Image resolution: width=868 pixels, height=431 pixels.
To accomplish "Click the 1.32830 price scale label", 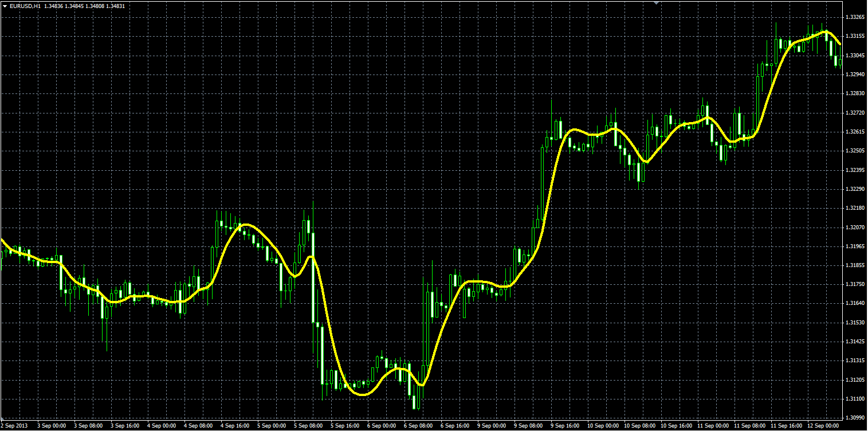I will point(855,93).
